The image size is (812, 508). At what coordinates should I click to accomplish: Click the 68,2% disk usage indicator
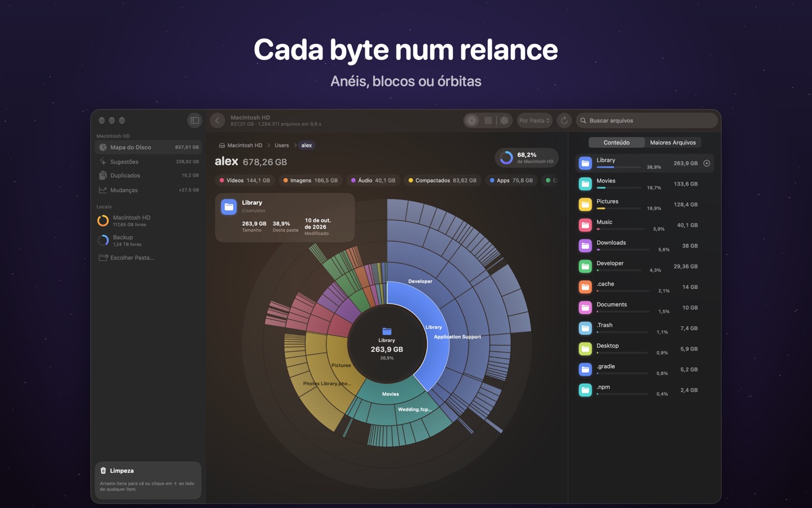(x=527, y=157)
